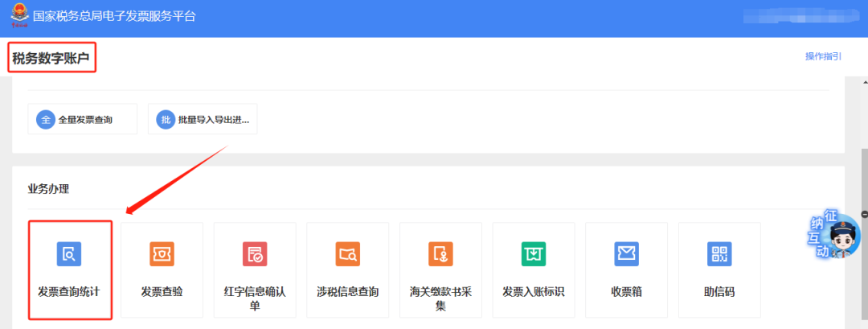
Task: Click the 全量发票查询 shortcut button
Action: click(x=83, y=120)
